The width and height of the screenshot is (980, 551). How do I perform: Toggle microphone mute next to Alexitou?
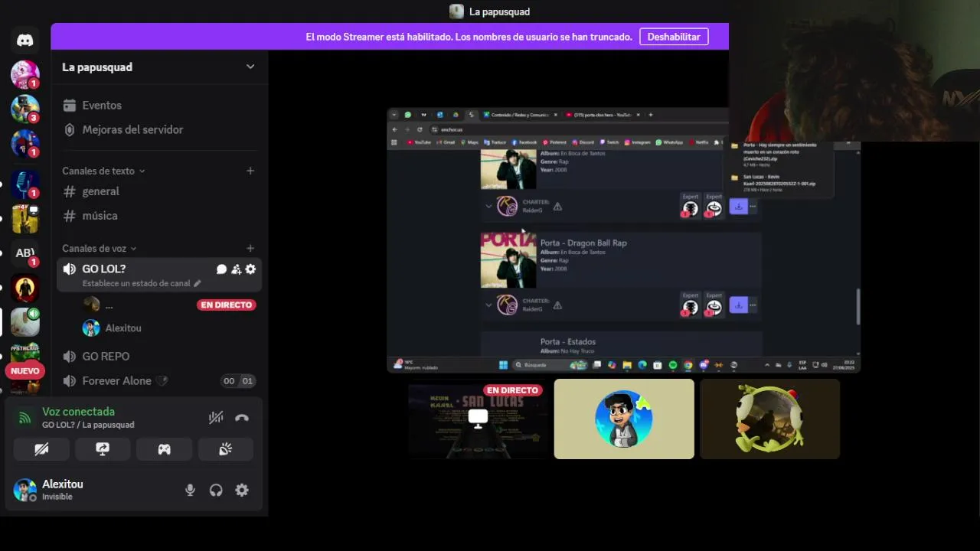[190, 491]
